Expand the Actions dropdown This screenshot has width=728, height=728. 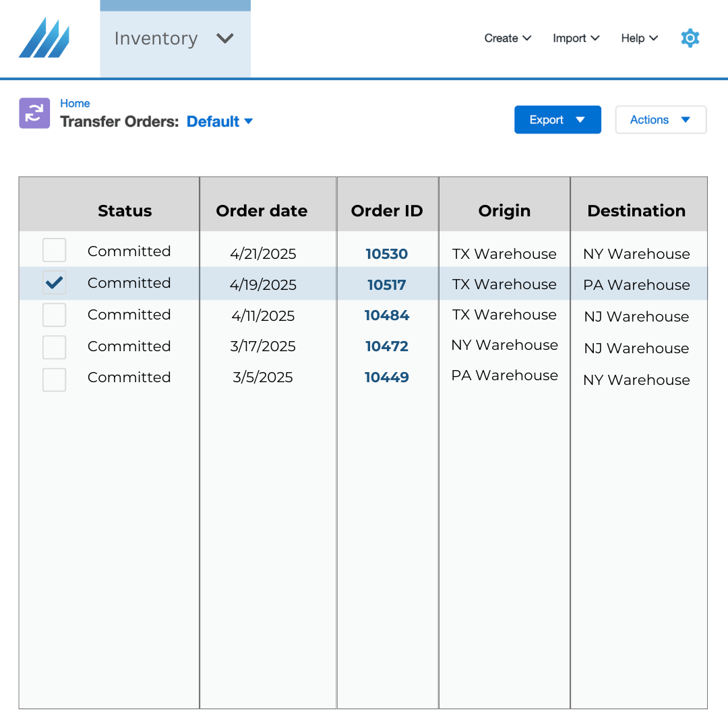coord(660,120)
